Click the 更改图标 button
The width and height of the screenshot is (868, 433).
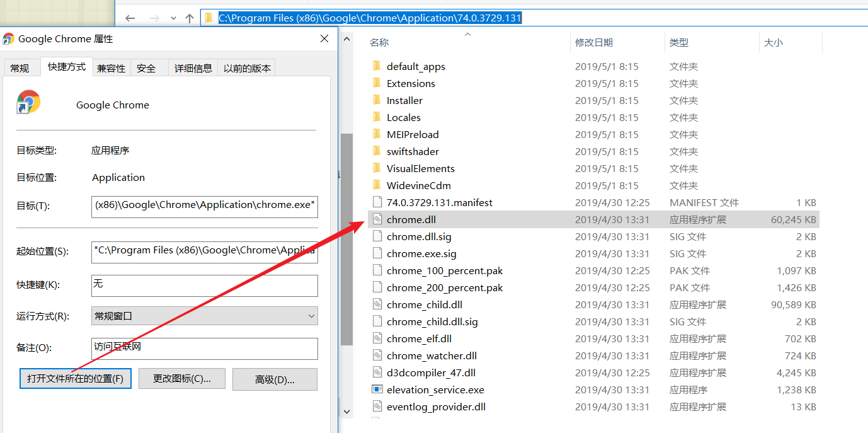[182, 379]
